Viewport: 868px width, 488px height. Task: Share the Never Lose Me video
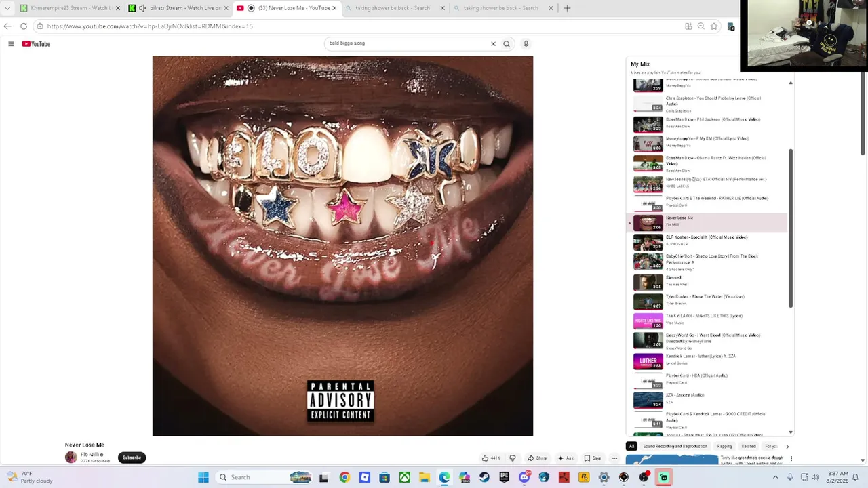(537, 458)
